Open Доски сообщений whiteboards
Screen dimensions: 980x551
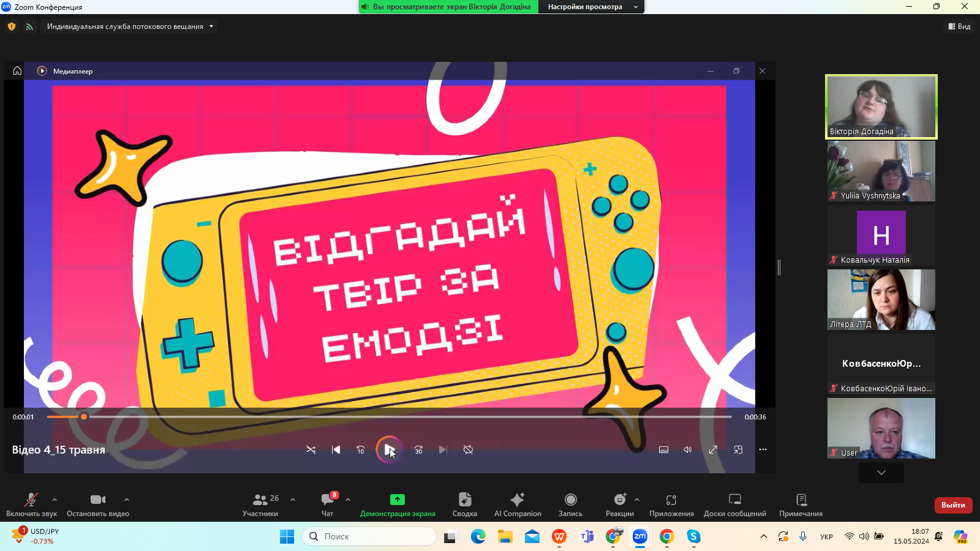(734, 504)
